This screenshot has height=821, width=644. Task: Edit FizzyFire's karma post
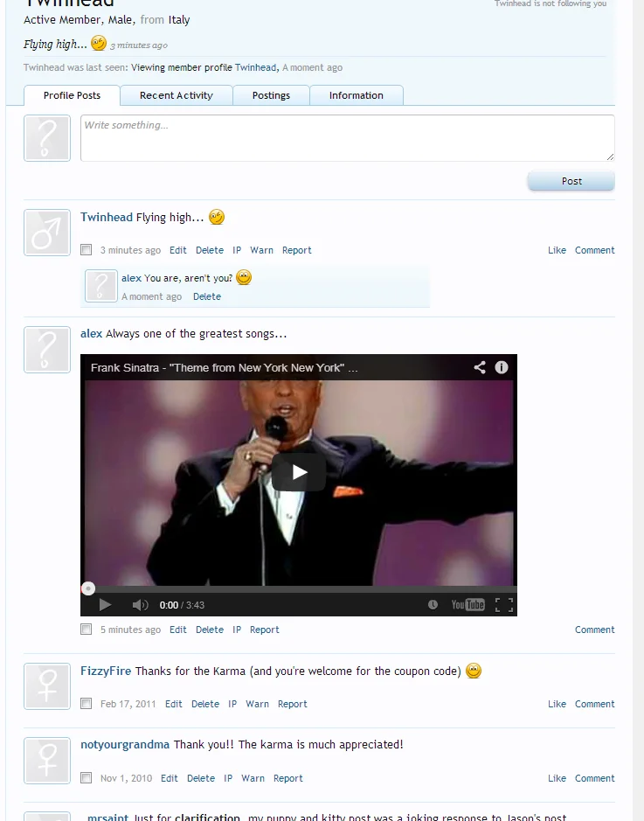pyautogui.click(x=174, y=704)
